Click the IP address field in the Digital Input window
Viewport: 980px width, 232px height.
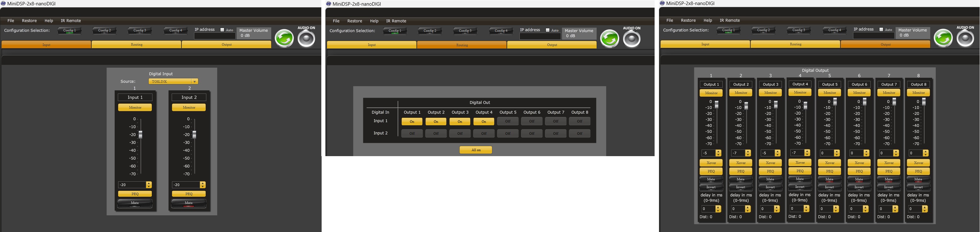pos(215,36)
